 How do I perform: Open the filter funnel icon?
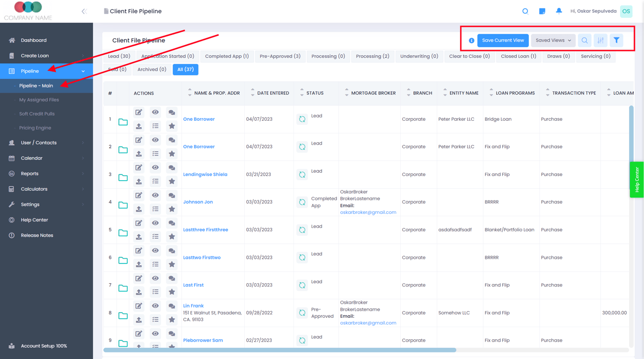tap(616, 40)
